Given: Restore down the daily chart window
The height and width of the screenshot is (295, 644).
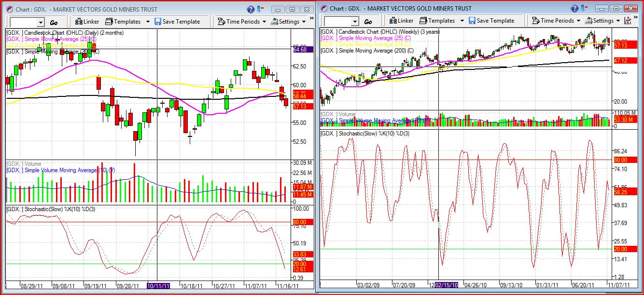Looking at the screenshot, I should (293, 9).
